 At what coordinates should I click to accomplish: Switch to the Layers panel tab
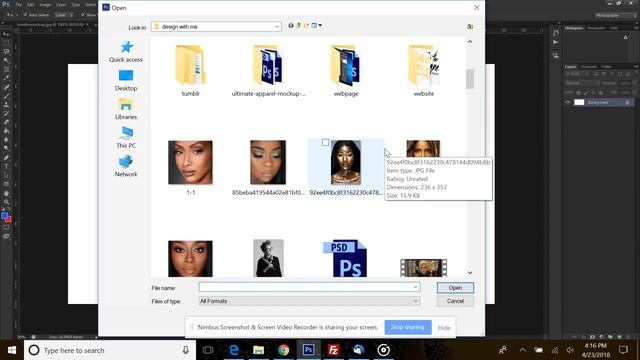pyautogui.click(x=571, y=67)
